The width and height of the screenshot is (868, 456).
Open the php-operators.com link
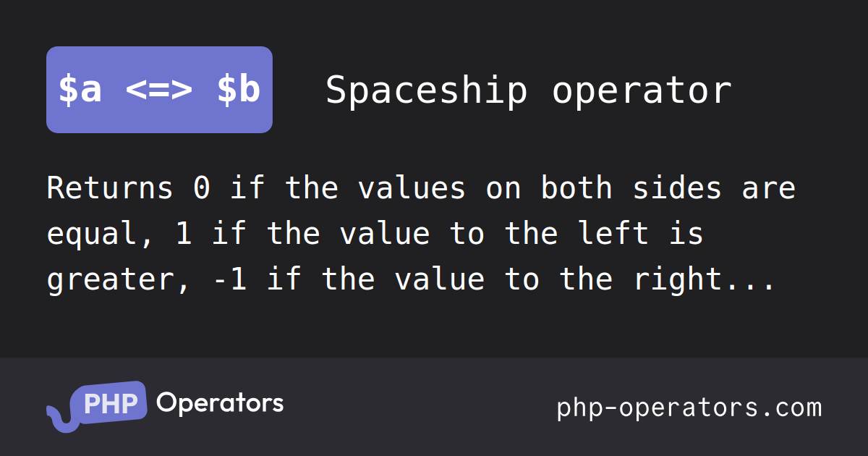click(689, 408)
